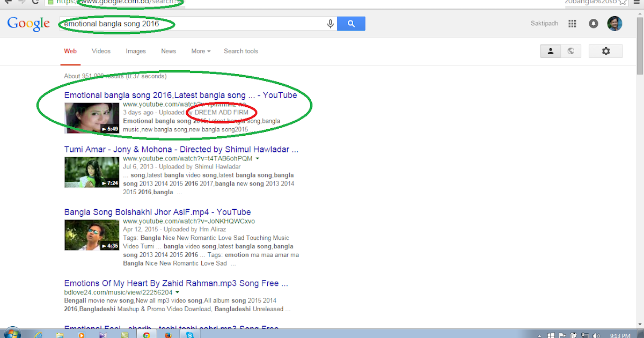Open Search tools options
This screenshot has width=644, height=338.
tap(241, 51)
